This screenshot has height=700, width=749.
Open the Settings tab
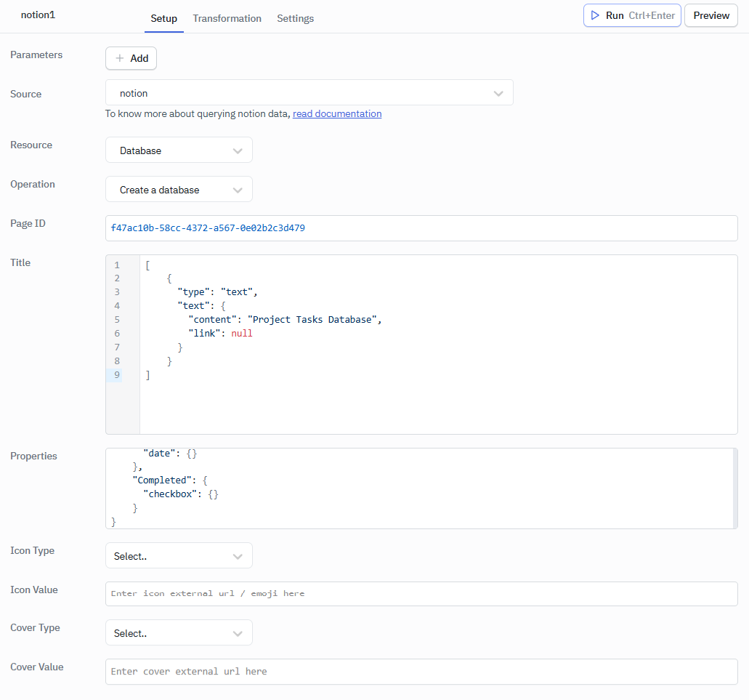(x=295, y=18)
